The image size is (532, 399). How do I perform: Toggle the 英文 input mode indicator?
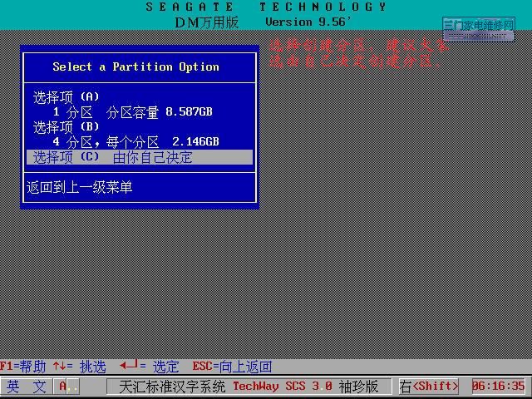tap(27, 387)
